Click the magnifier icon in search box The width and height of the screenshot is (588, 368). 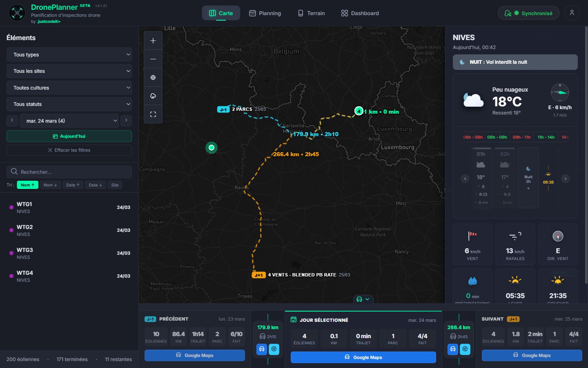point(14,172)
